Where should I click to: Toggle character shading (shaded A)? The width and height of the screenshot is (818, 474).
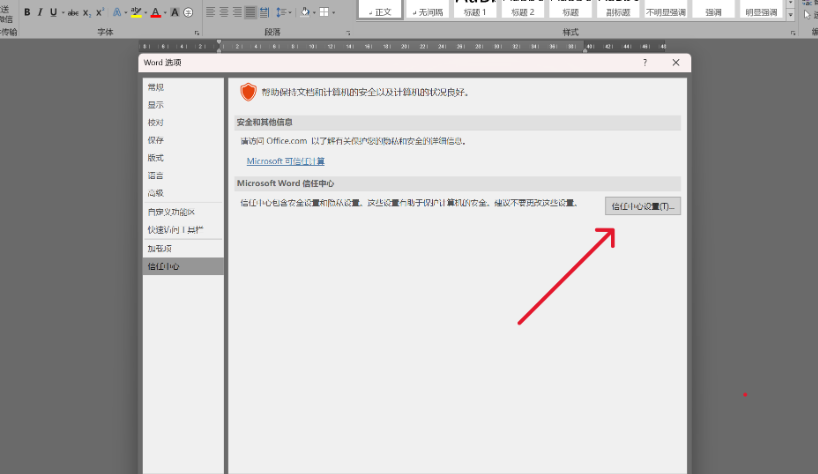tap(175, 12)
